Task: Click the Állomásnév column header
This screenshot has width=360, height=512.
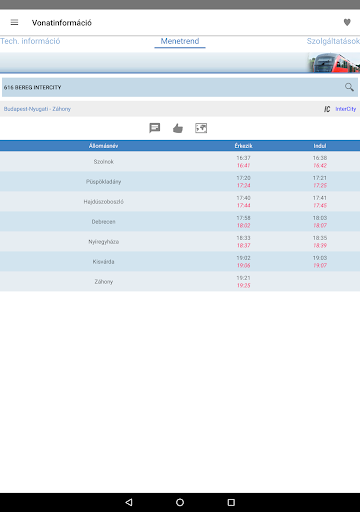Action: click(103, 146)
